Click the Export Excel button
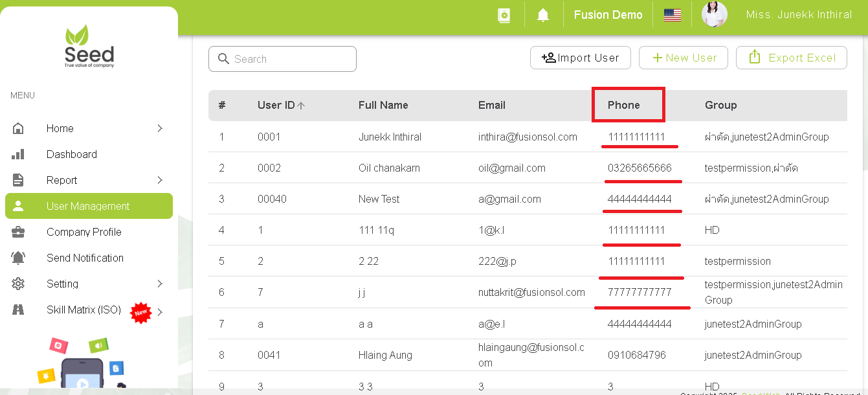Viewport: 868px width, 395px height. (x=791, y=58)
